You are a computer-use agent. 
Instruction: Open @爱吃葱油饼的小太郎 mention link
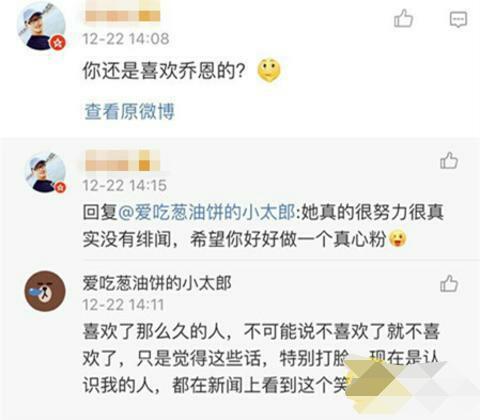(x=207, y=212)
